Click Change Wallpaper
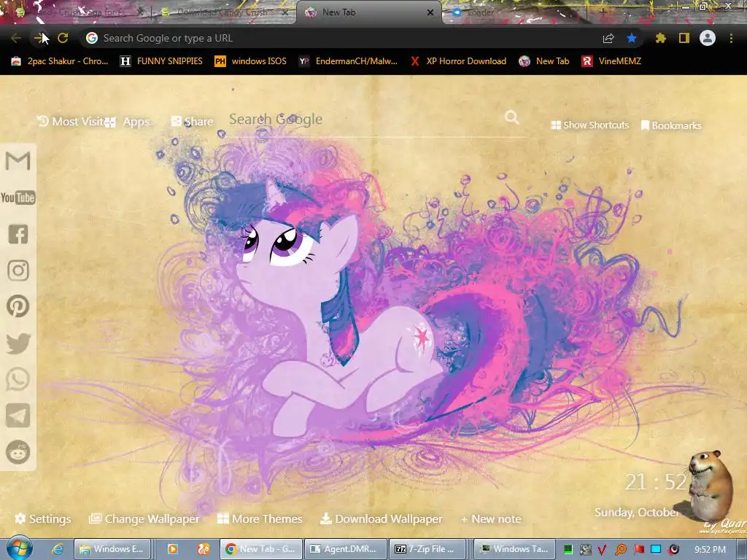 144,518
